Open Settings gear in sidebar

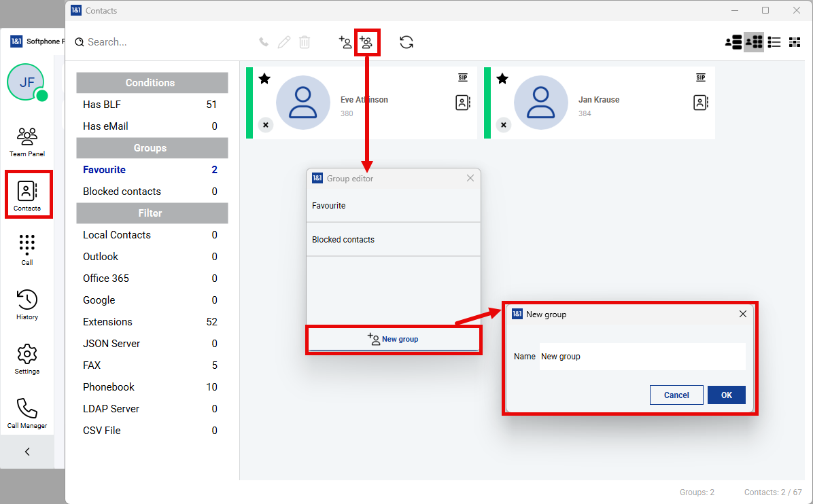[27, 358]
